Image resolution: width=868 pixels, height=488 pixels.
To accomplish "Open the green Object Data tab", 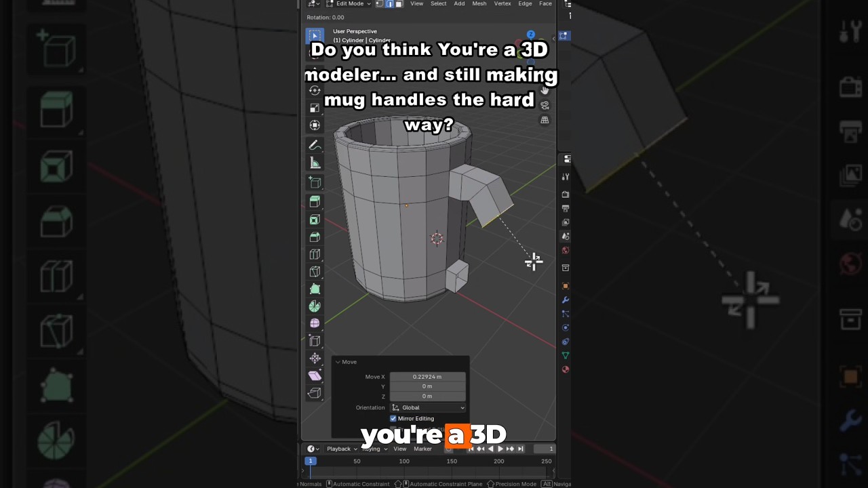I will coord(566,356).
